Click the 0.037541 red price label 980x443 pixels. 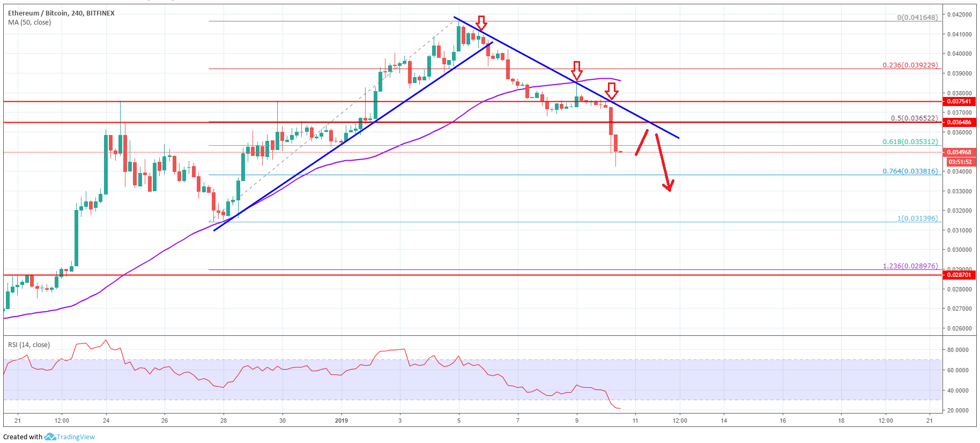coord(959,101)
